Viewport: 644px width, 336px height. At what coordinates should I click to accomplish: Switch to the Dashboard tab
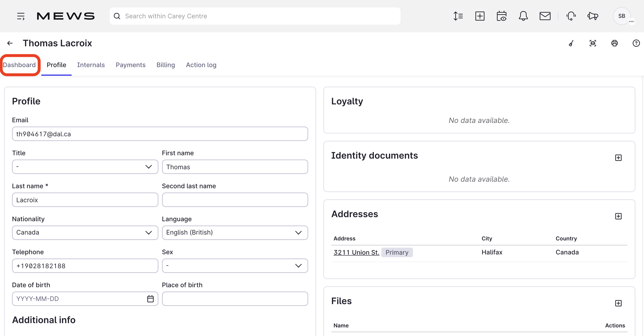coord(19,65)
